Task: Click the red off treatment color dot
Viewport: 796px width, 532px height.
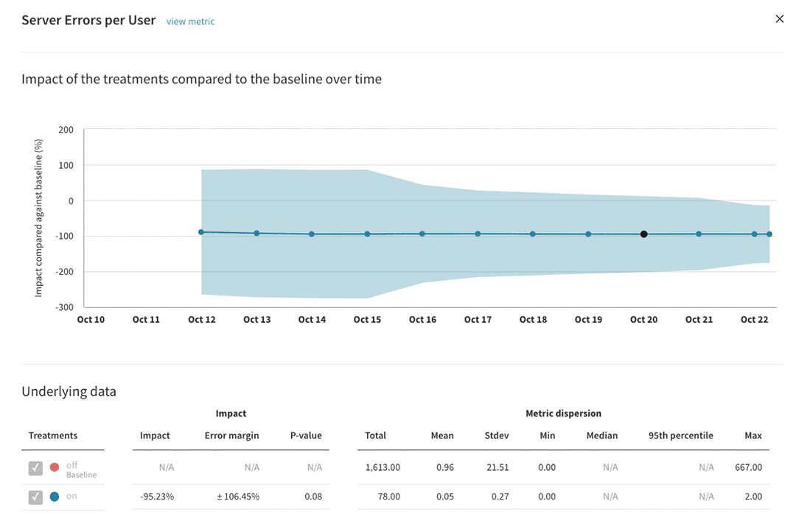Action: pyautogui.click(x=55, y=467)
